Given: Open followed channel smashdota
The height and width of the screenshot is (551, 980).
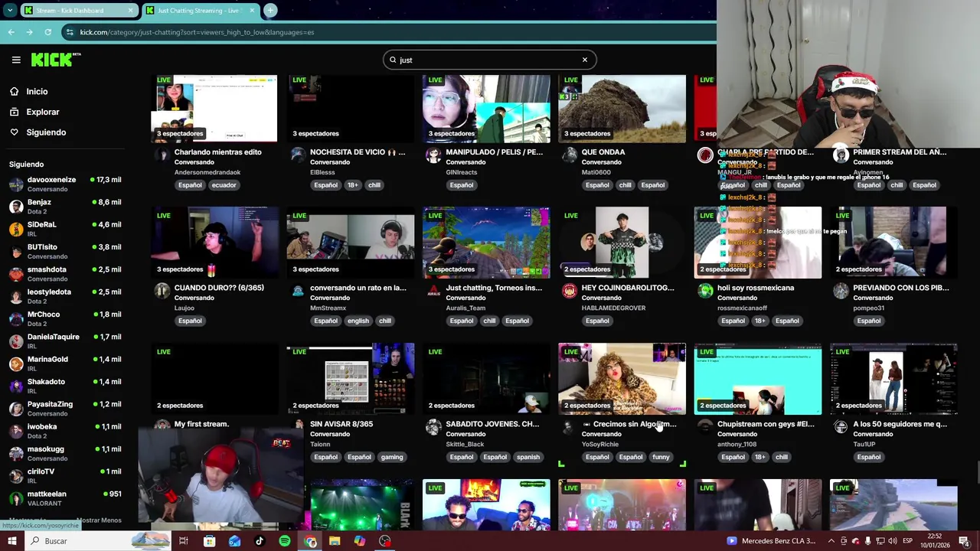Looking at the screenshot, I should [65, 273].
